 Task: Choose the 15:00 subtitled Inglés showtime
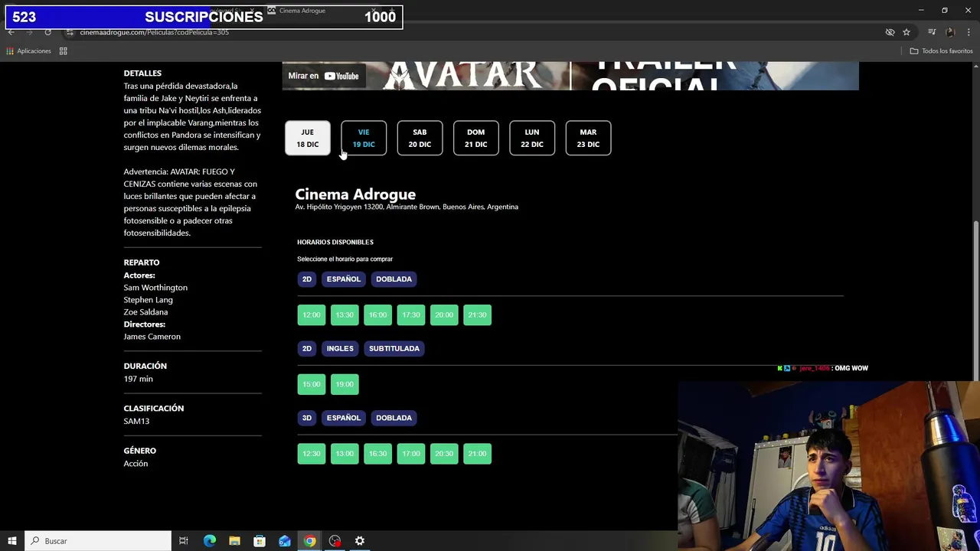[x=312, y=384]
